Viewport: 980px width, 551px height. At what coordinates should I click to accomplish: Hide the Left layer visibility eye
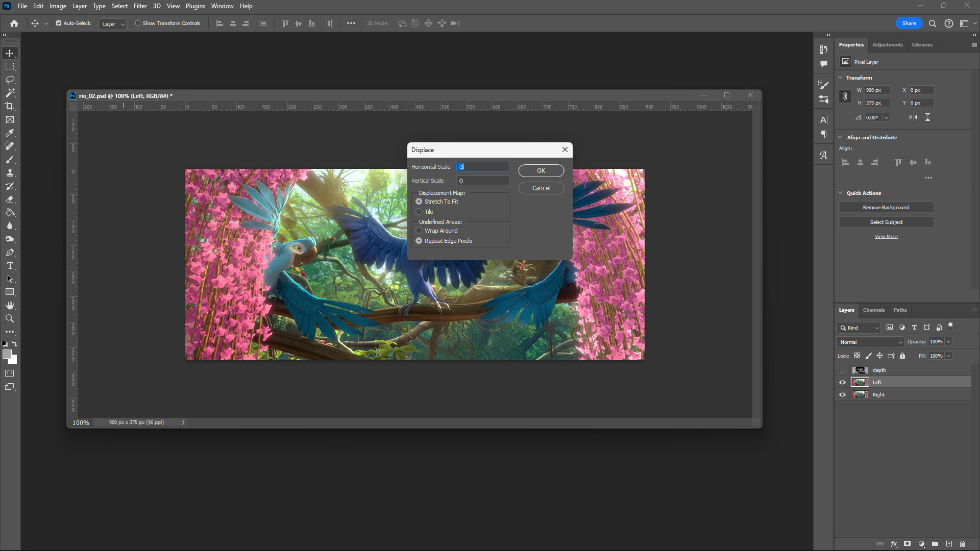(842, 382)
